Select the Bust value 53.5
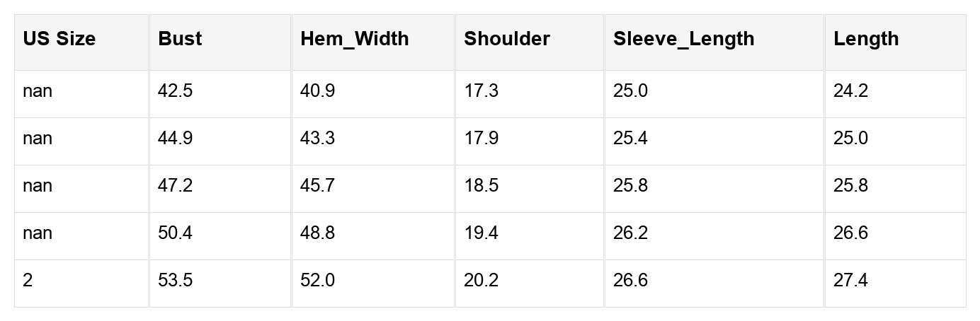 pos(175,281)
